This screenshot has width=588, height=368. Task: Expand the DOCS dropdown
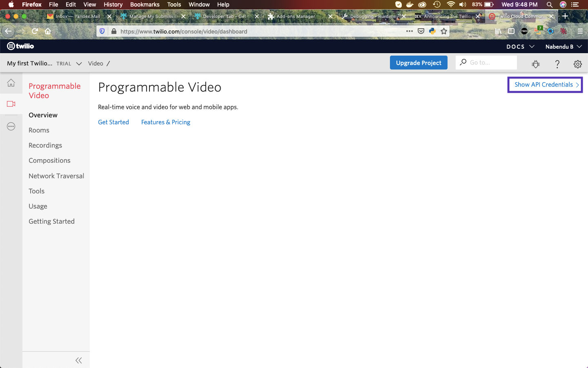tap(520, 47)
